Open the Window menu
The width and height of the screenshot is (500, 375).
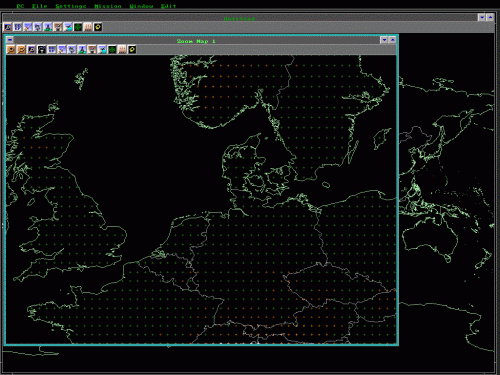(x=141, y=6)
